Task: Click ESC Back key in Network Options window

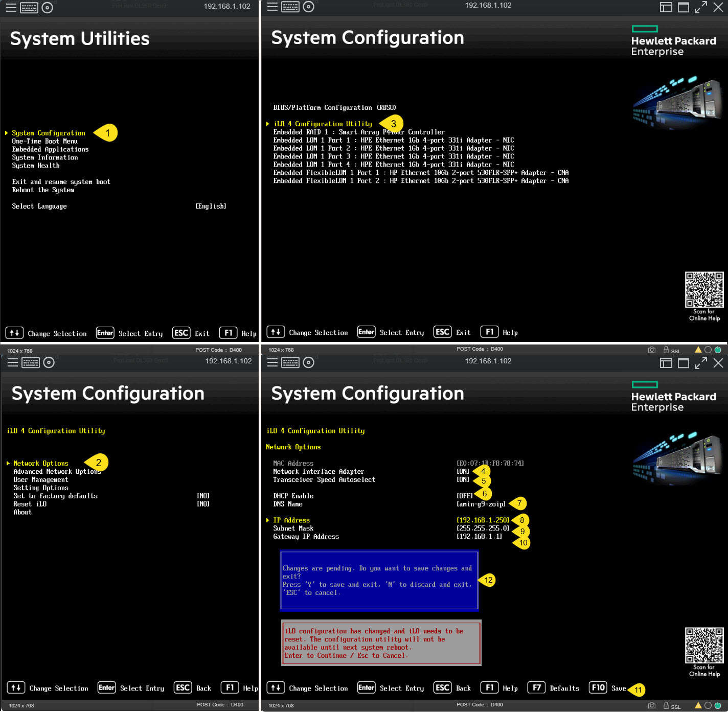Action: click(x=442, y=688)
